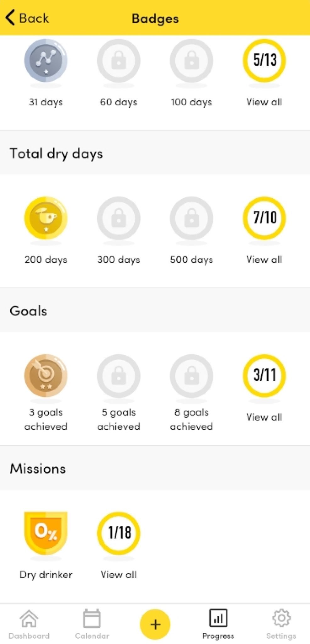Tap the locked 5 goals achieved badge
The image size is (310, 644).
tap(119, 375)
